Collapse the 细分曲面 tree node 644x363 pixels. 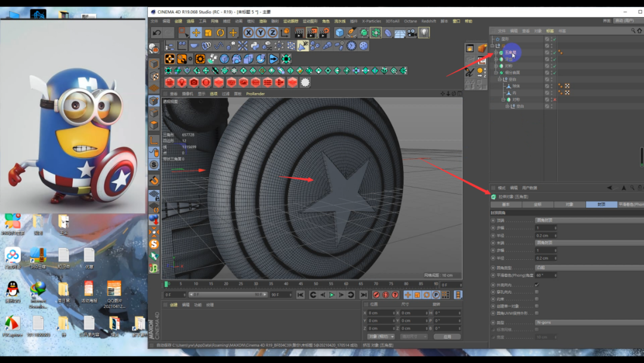(x=496, y=72)
